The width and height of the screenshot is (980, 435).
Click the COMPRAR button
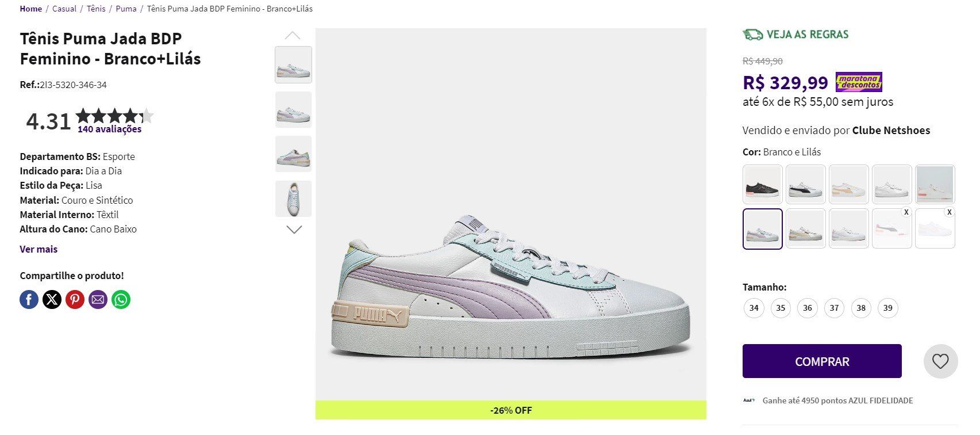point(822,361)
